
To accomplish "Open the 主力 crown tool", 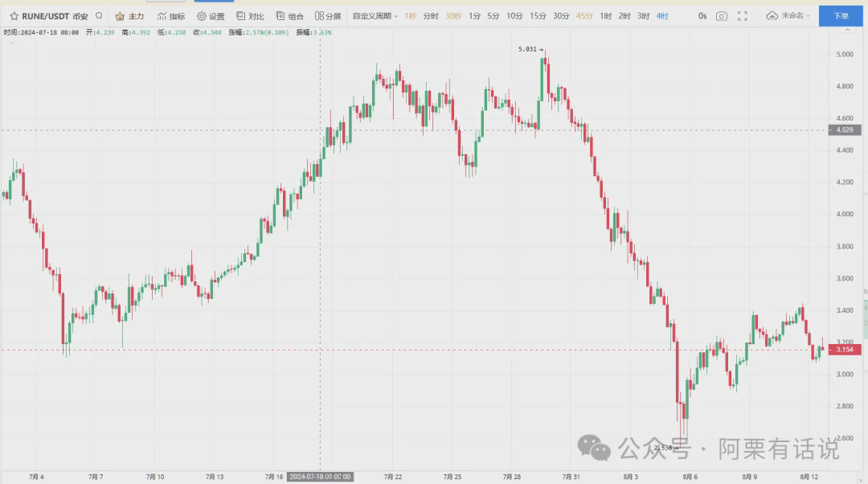I will click(x=129, y=16).
